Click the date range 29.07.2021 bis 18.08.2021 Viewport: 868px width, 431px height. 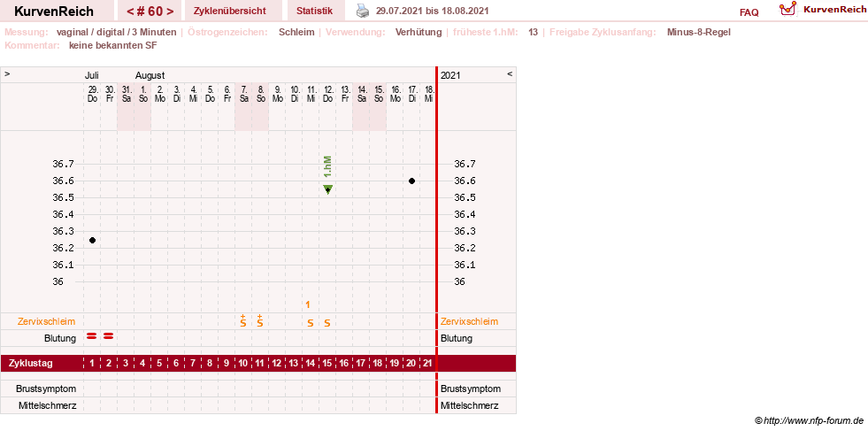pyautogui.click(x=433, y=11)
